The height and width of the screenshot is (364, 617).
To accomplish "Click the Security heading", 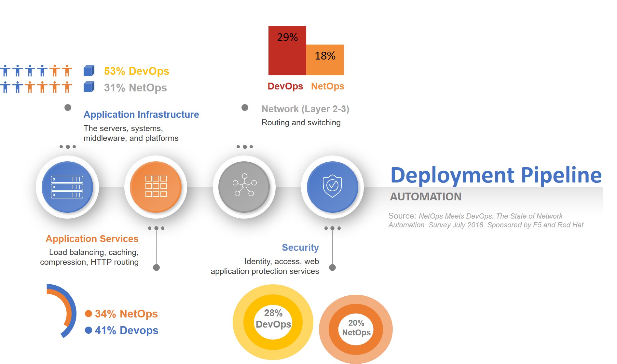I will (300, 248).
